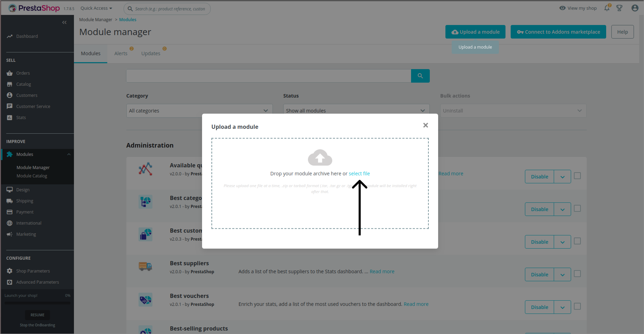This screenshot has height=334, width=644.
Task: Click the Launch your shop progress bar
Action: click(x=37, y=303)
